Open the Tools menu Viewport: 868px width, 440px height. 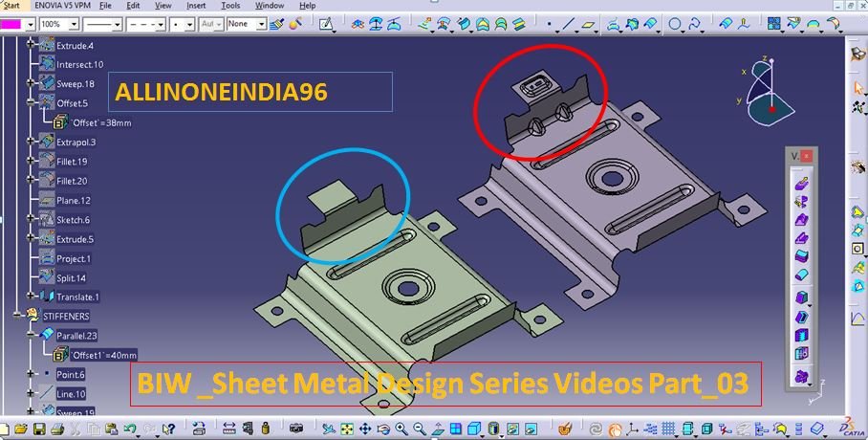pos(230,6)
